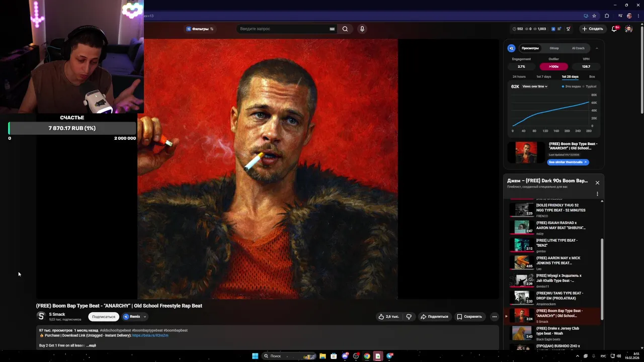Click the volume speaker tray icon
The height and width of the screenshot is (362, 644).
pyautogui.click(x=618, y=356)
